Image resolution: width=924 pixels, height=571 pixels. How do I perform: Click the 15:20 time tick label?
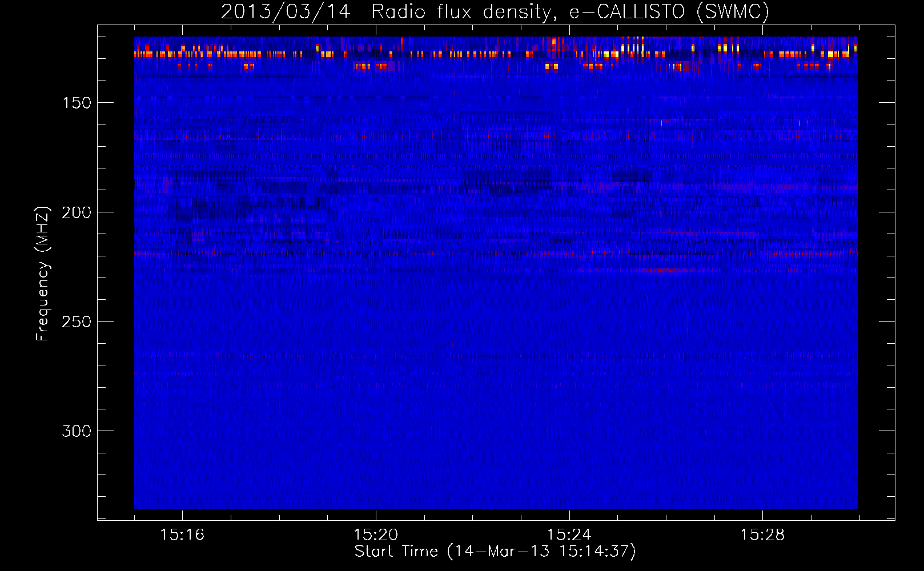(x=376, y=535)
